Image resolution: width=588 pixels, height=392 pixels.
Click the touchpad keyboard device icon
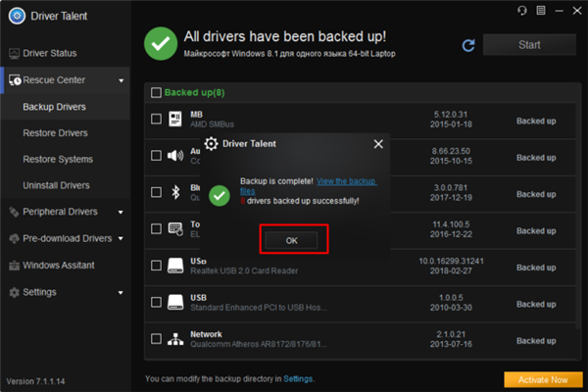(175, 228)
